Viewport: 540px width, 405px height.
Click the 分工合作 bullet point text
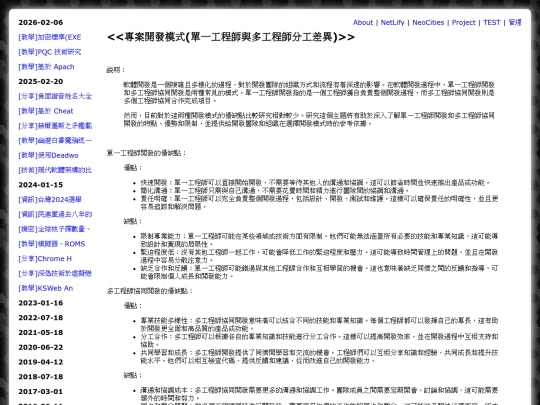coord(319,340)
